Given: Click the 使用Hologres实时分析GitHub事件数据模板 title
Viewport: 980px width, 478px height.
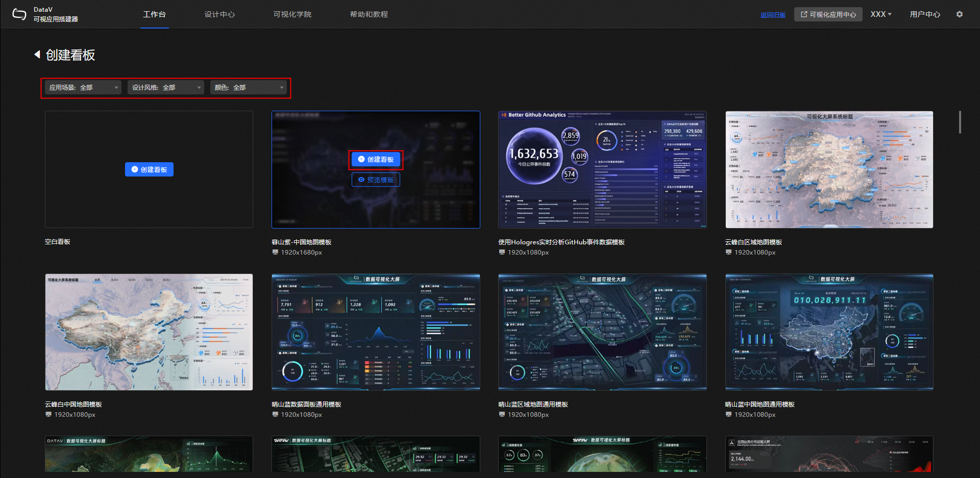Looking at the screenshot, I should [561, 242].
